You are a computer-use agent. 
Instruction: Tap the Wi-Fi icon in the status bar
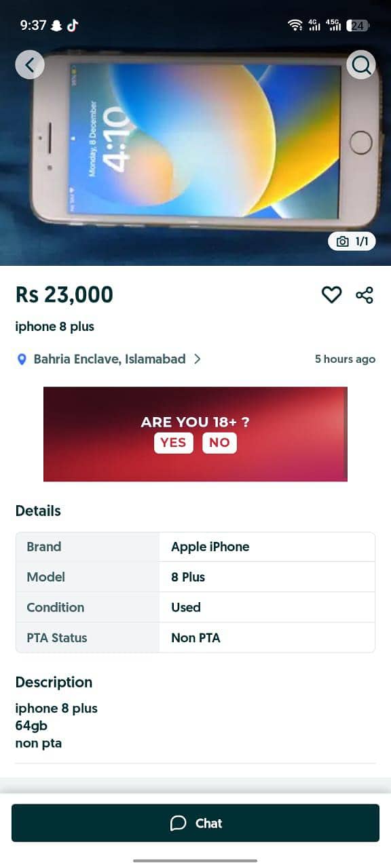pos(295,24)
